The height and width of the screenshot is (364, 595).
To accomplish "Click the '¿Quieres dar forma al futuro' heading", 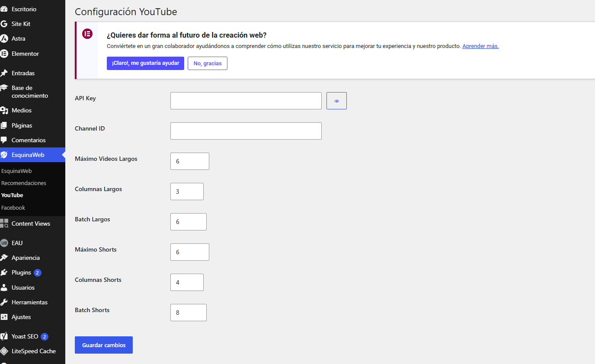I will click(x=186, y=35).
